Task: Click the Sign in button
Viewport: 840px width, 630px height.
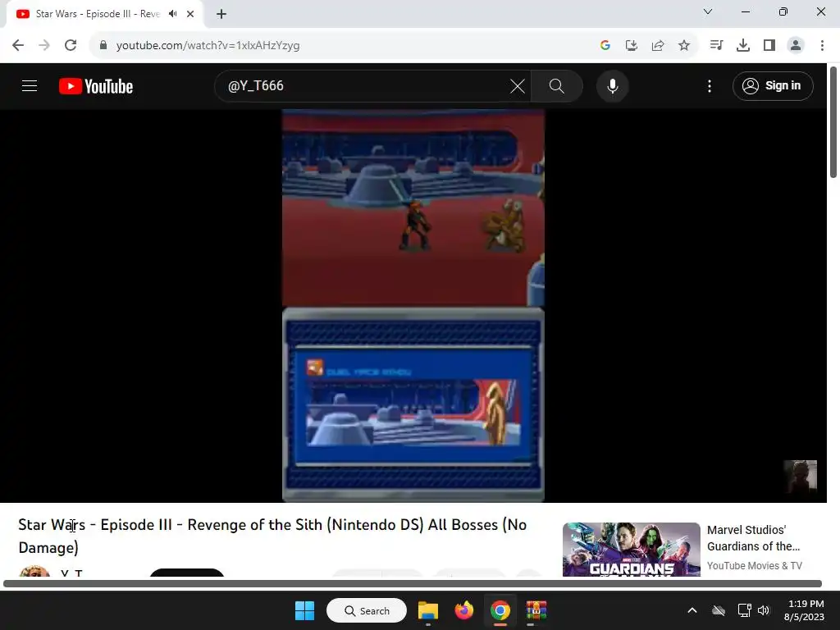Action: [773, 85]
